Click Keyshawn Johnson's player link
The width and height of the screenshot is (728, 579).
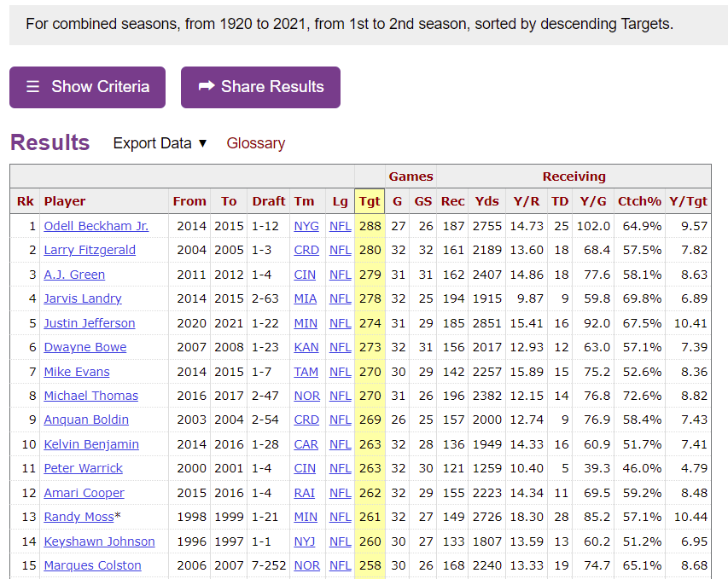(99, 541)
